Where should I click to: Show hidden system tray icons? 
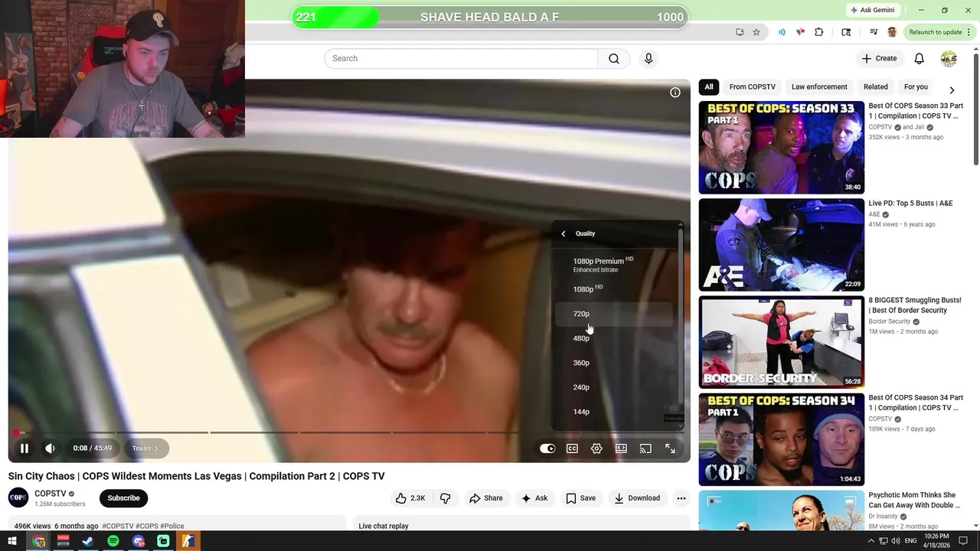tap(871, 541)
